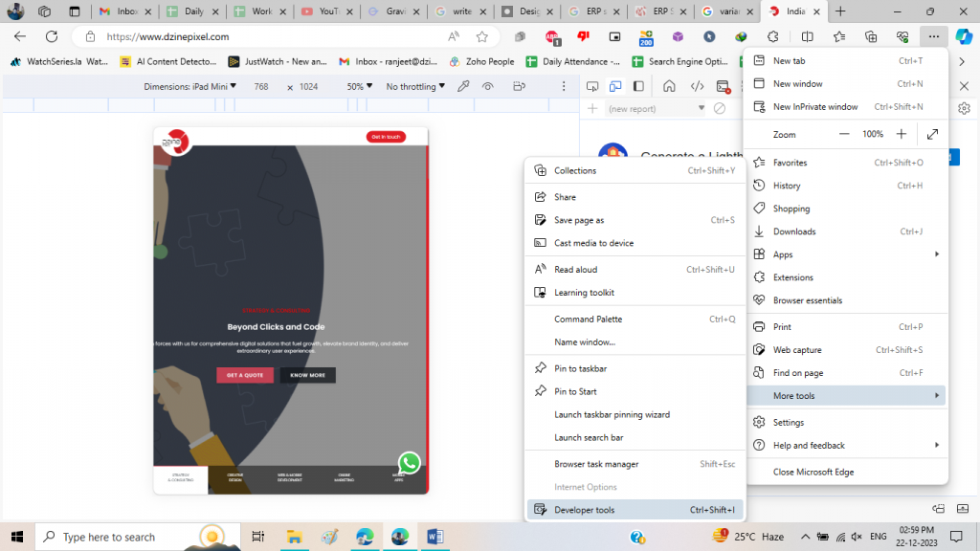The image size is (980, 551).
Task: Open Collections from the submenu
Action: tap(635, 170)
